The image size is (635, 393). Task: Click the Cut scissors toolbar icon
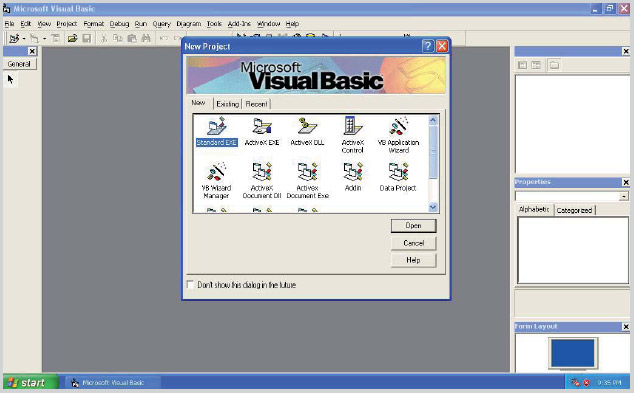point(104,38)
